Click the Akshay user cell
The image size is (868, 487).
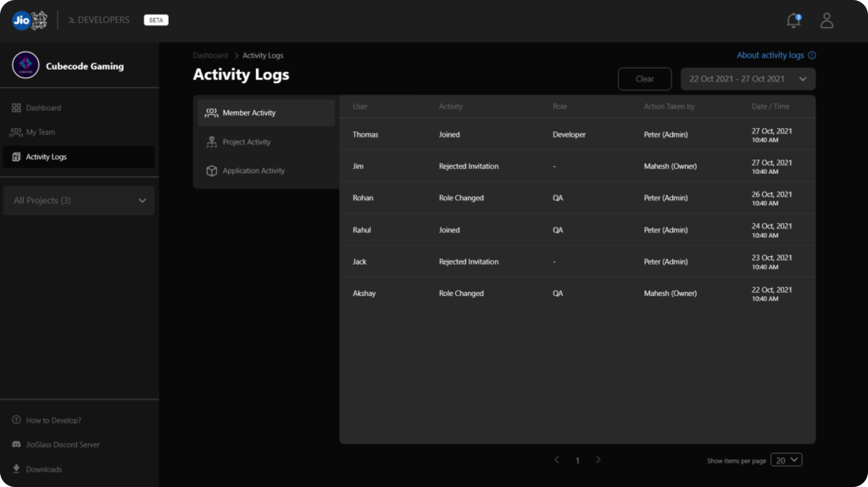coord(364,294)
